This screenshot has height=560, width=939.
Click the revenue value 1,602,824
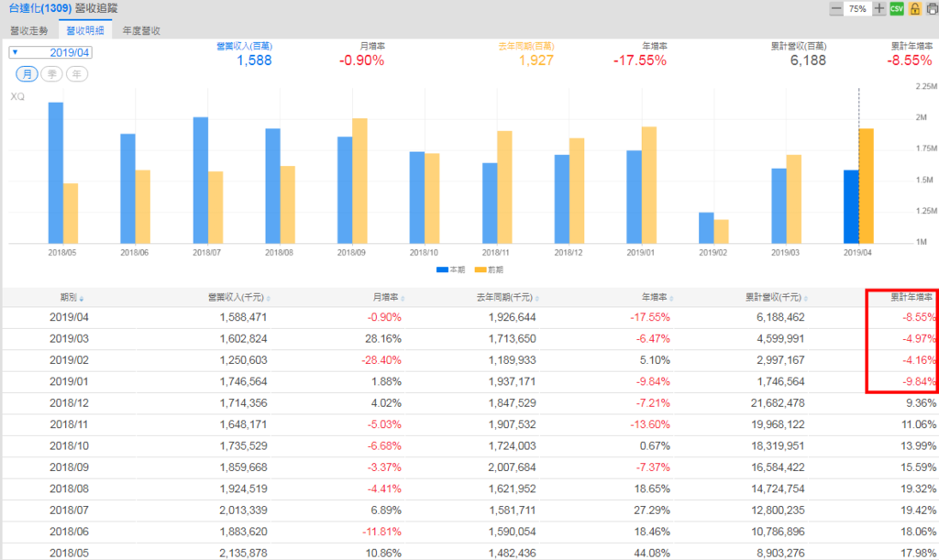pyautogui.click(x=243, y=338)
